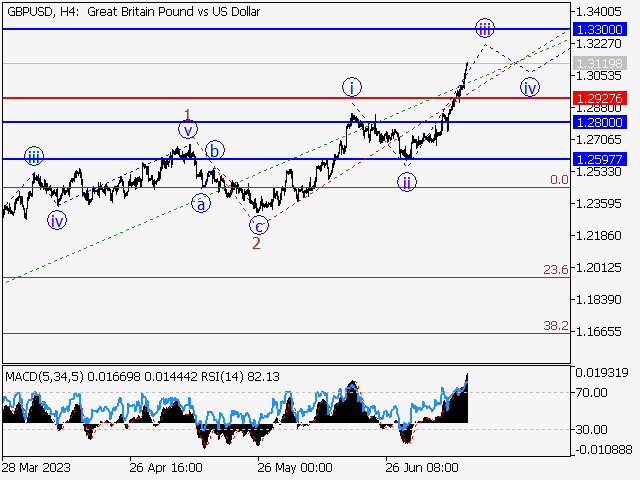The width and height of the screenshot is (640, 480).
Task: Click the 0.019319 indicator scale value
Action: 602,373
